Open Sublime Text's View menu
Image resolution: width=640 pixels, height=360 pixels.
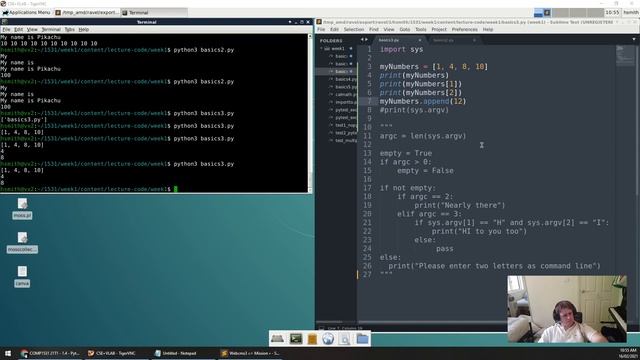[x=389, y=29]
